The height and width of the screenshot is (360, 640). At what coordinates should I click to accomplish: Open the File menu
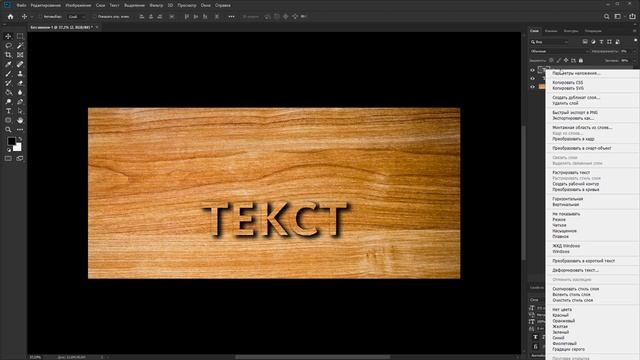(21, 5)
